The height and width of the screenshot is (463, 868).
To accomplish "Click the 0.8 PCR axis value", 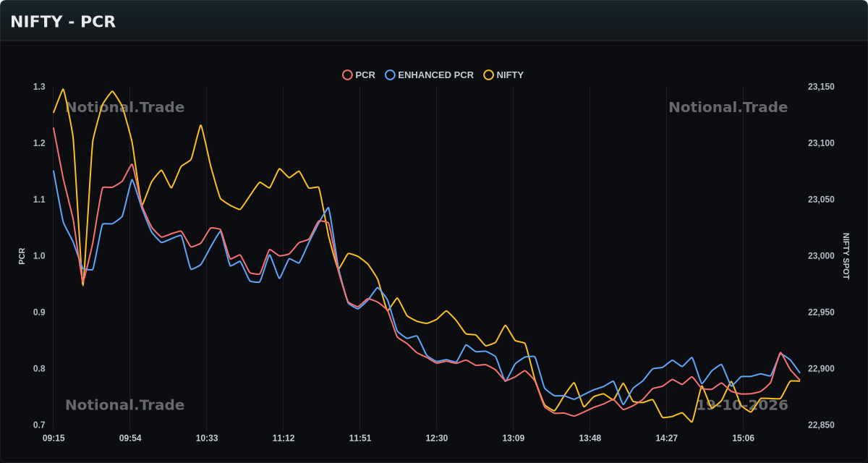I will point(39,369).
